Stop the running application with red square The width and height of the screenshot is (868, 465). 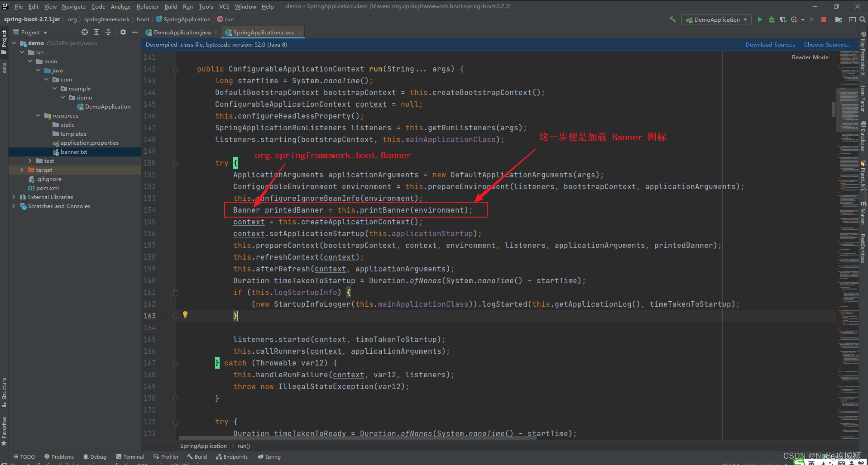coord(824,19)
